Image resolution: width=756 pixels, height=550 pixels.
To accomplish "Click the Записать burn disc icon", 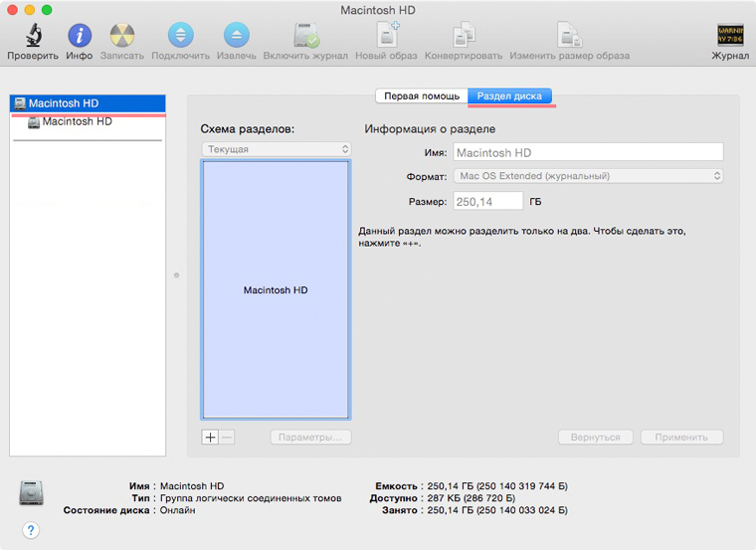I will (122, 36).
